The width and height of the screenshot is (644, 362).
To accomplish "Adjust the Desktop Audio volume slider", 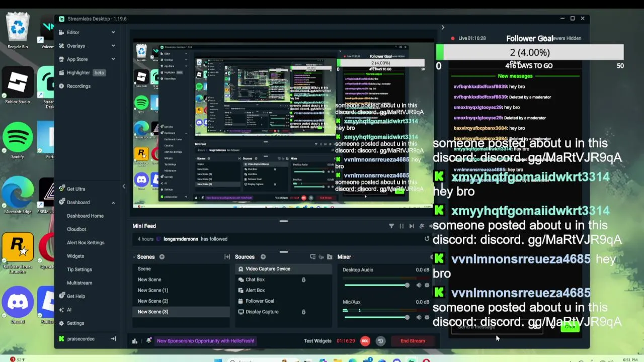I will (376, 285).
